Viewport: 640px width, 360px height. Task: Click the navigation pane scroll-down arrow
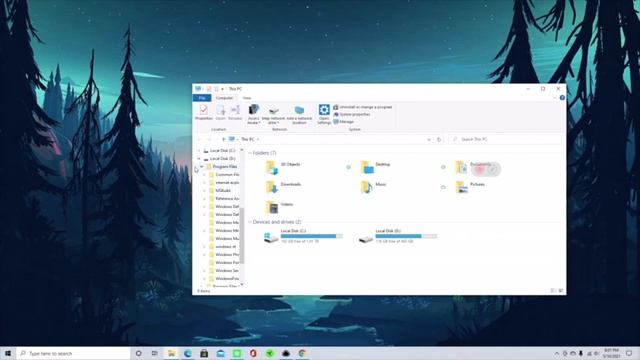pos(242,284)
